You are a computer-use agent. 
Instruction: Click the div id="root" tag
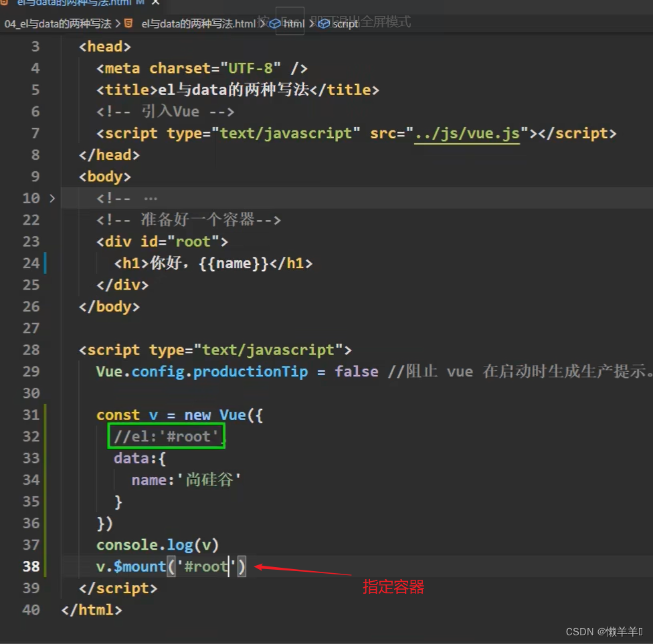click(163, 241)
